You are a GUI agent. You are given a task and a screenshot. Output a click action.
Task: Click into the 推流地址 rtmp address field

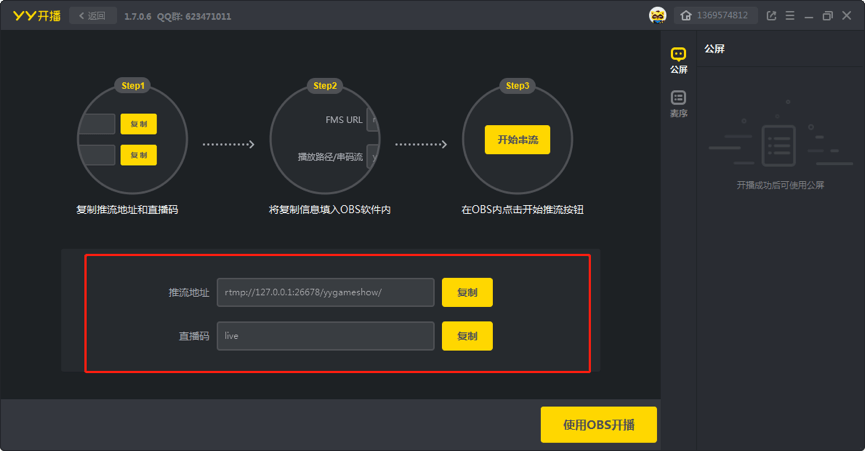tap(325, 292)
